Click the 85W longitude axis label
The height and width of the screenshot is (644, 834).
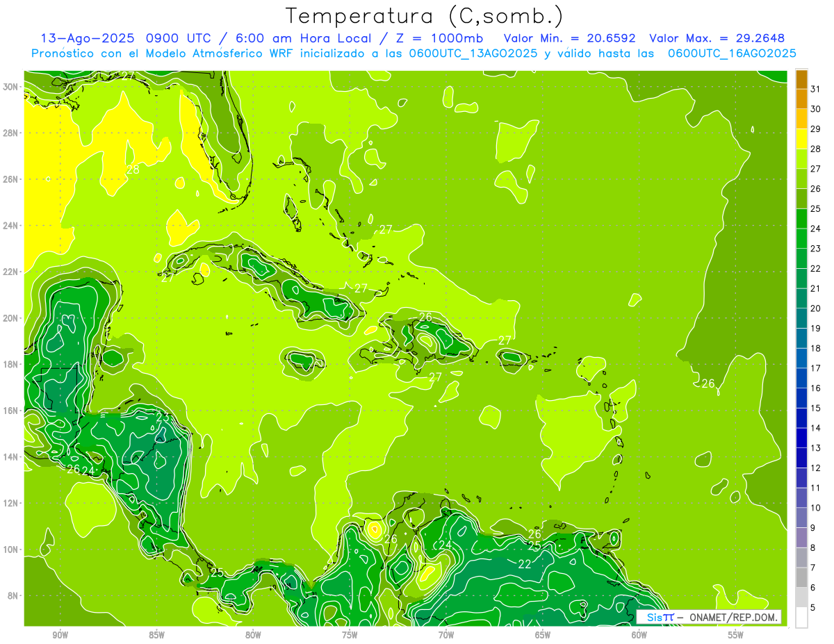point(156,635)
